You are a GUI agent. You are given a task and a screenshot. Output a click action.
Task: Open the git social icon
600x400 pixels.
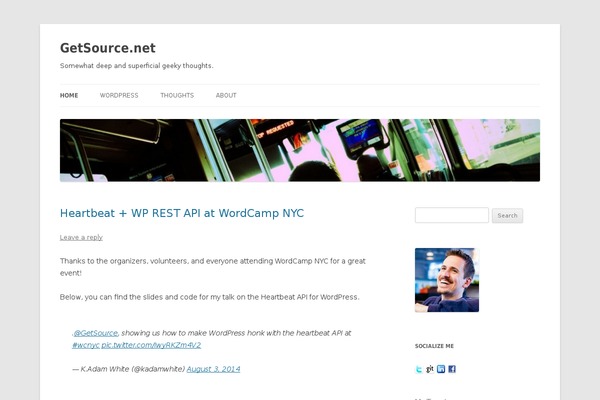(430, 369)
